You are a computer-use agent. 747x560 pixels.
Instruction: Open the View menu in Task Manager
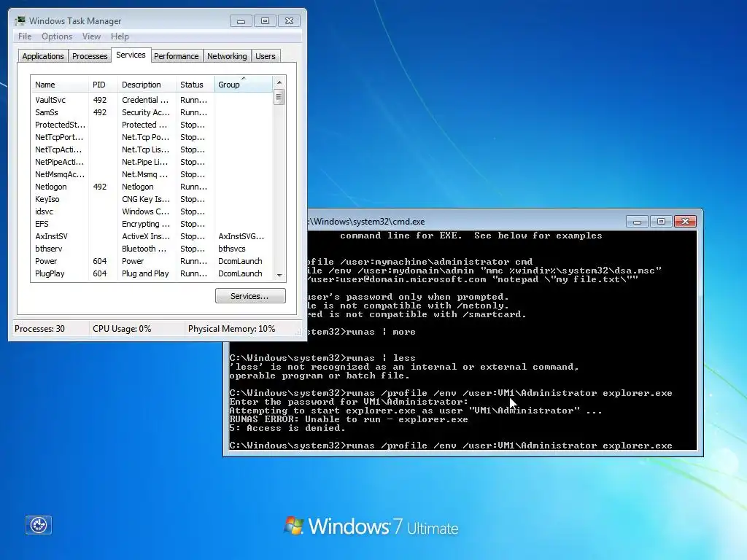[x=91, y=36]
